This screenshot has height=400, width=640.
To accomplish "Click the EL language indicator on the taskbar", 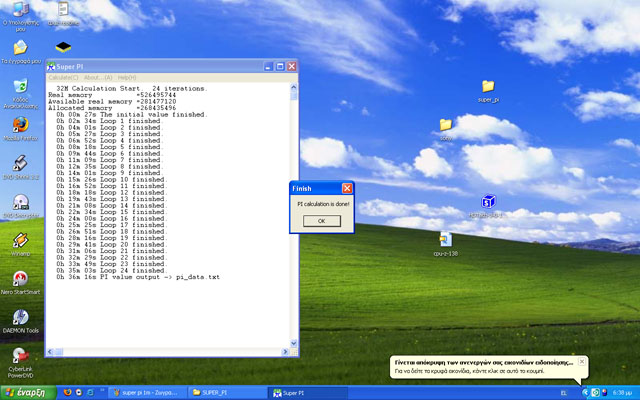I will coord(564,393).
